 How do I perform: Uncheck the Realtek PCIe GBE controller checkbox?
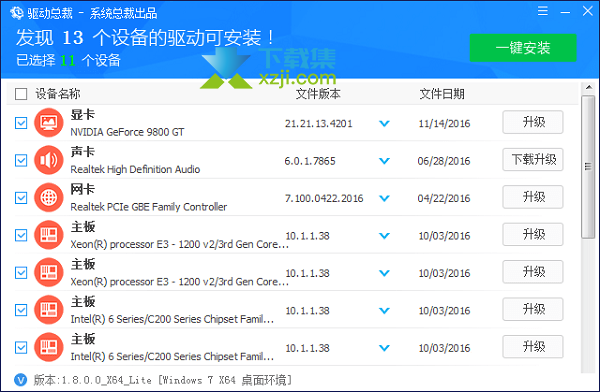click(21, 198)
